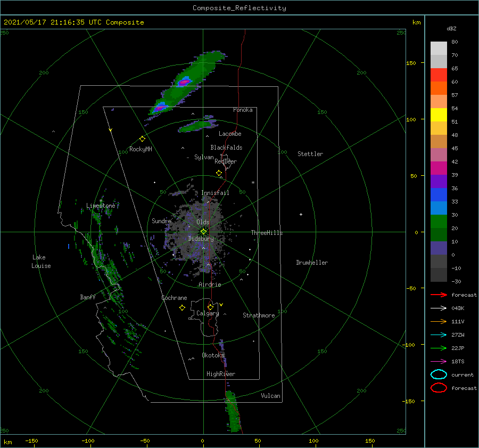Screen dimensions: 479x448
Task: Click the white cross marker near Drumheller
Action: click(301, 214)
